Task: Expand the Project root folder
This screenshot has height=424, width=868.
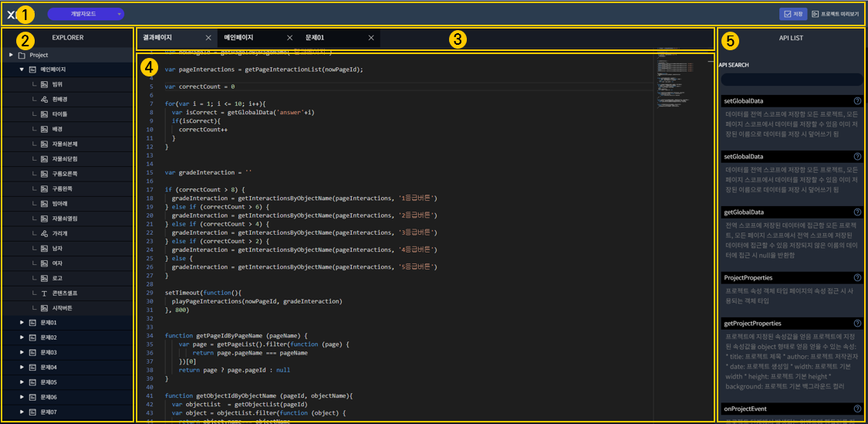Action: tap(11, 55)
